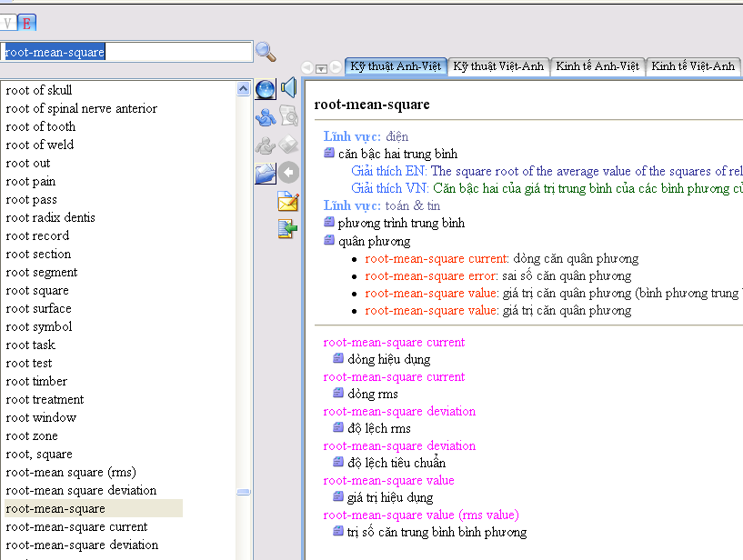Click magenta root-mean-square value above giá trị hiệu dụng

click(x=388, y=481)
